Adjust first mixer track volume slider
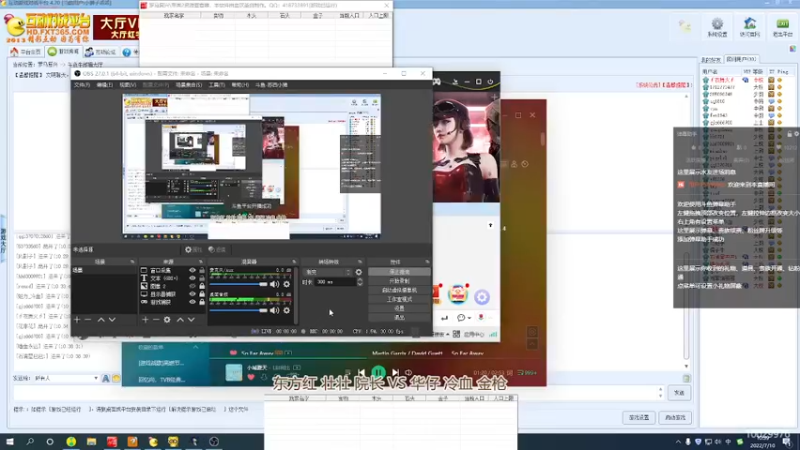Viewport: 800px width, 450px height. pyautogui.click(x=238, y=284)
